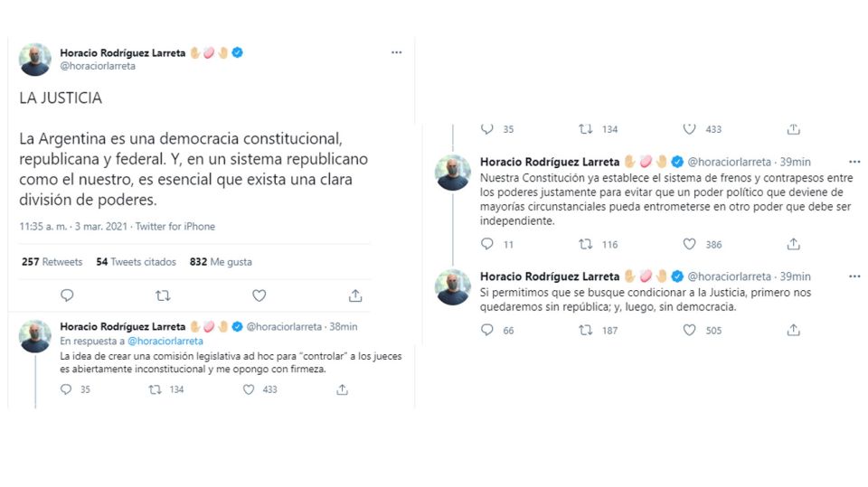Reply to the main "LA JUSTICIA" tweet
Image resolution: width=868 pixels, height=487 pixels.
[67, 295]
